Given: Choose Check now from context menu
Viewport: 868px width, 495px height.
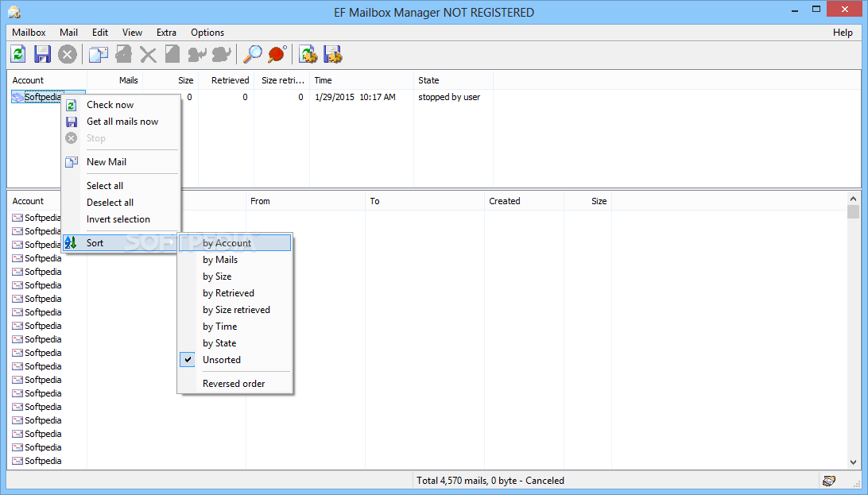Looking at the screenshot, I should click(x=121, y=105).
